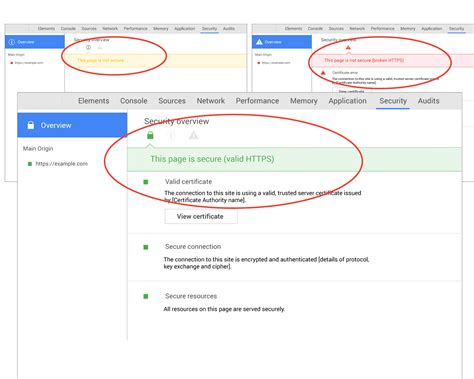Click green square next to https://example.com
The image size is (474, 379).
point(30,164)
